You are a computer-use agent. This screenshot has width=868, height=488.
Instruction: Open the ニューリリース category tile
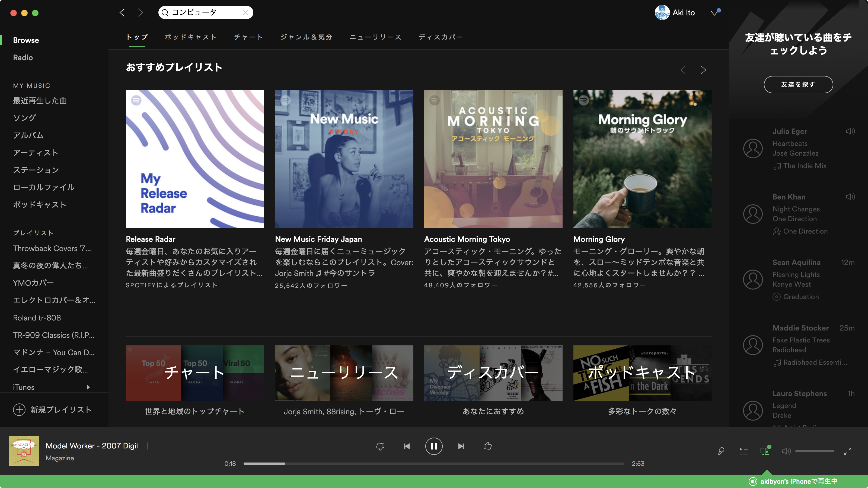click(x=344, y=373)
